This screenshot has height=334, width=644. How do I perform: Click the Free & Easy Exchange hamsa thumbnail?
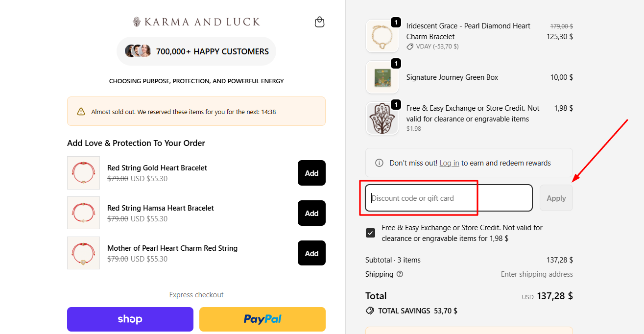click(x=382, y=118)
